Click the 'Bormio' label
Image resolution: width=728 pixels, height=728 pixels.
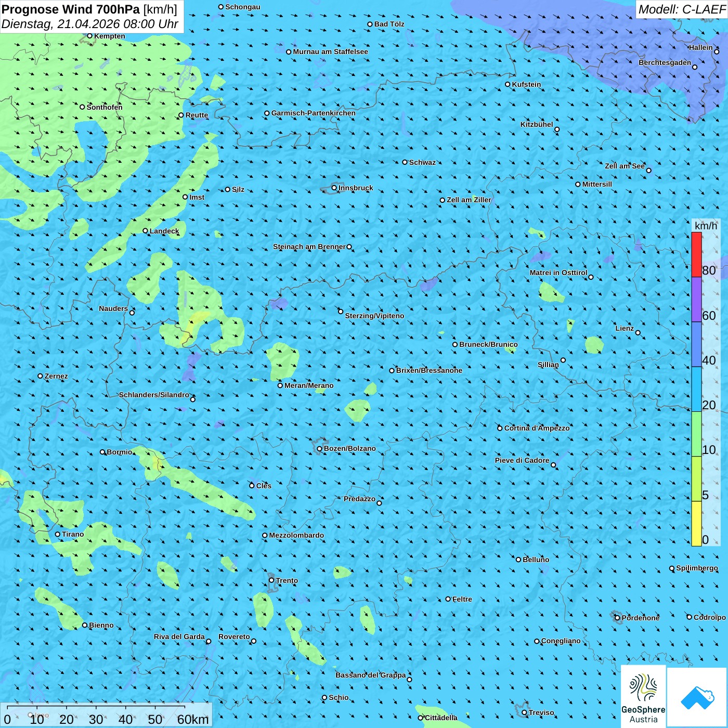click(120, 452)
